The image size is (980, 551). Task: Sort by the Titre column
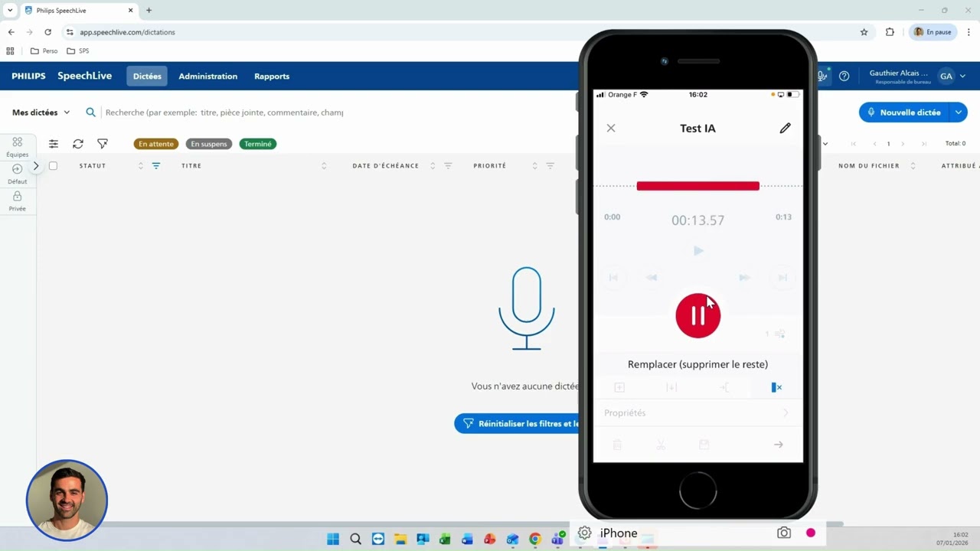[324, 166]
